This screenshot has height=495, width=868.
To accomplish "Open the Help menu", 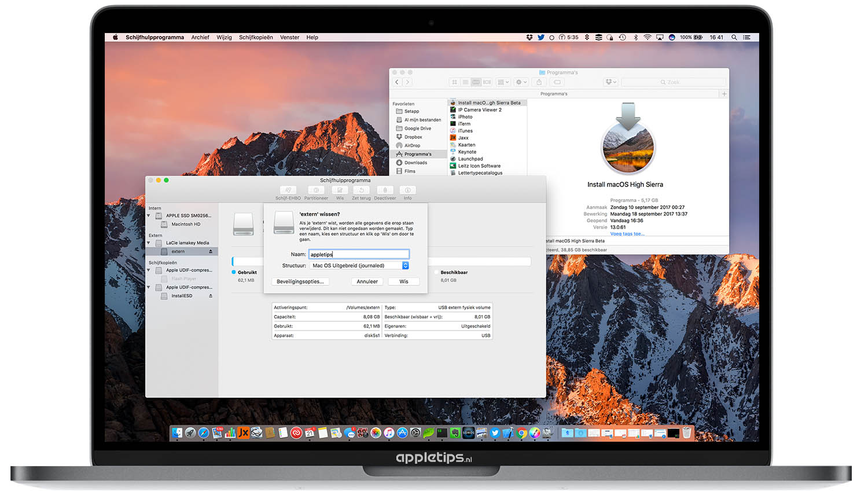I will tap(312, 37).
